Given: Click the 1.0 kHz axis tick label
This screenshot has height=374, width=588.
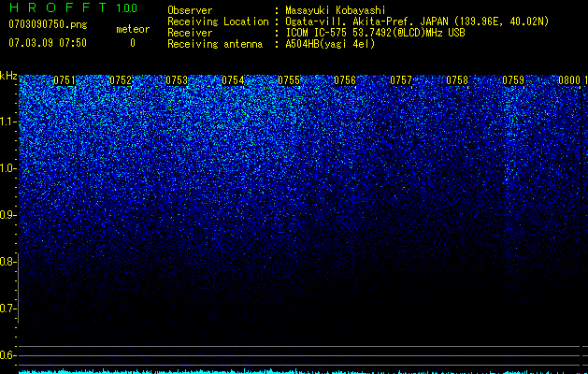Looking at the screenshot, I should pos(7,168).
